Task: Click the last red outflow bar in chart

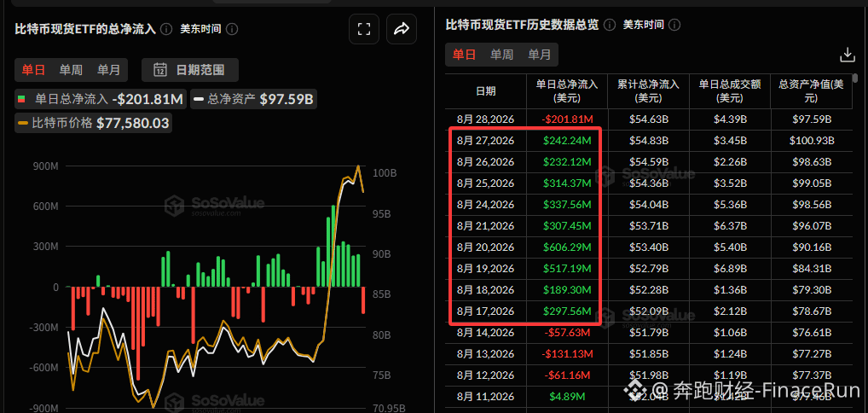Action: pos(364,300)
